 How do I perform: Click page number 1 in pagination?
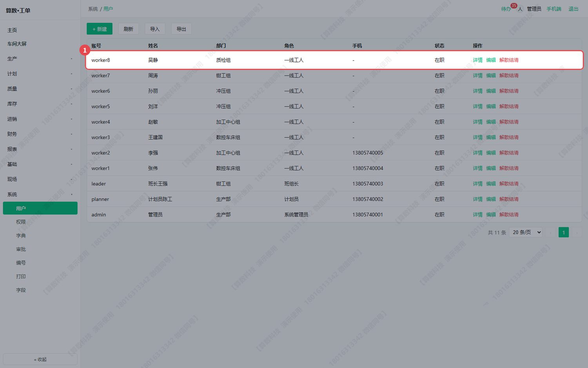(x=564, y=233)
